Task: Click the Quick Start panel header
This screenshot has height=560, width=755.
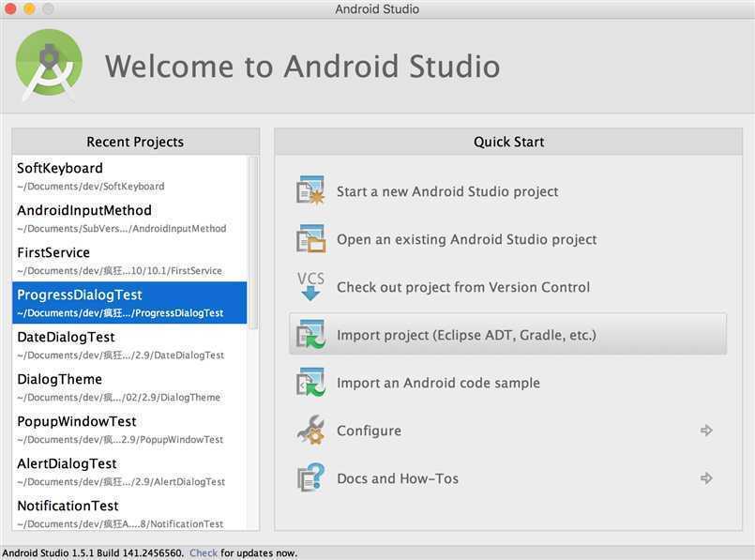Action: click(x=508, y=142)
